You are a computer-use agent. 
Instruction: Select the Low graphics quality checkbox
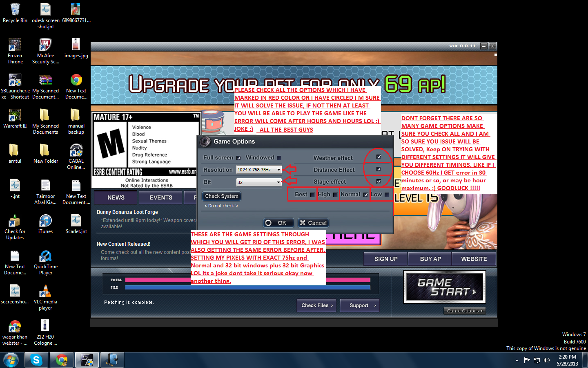[387, 195]
